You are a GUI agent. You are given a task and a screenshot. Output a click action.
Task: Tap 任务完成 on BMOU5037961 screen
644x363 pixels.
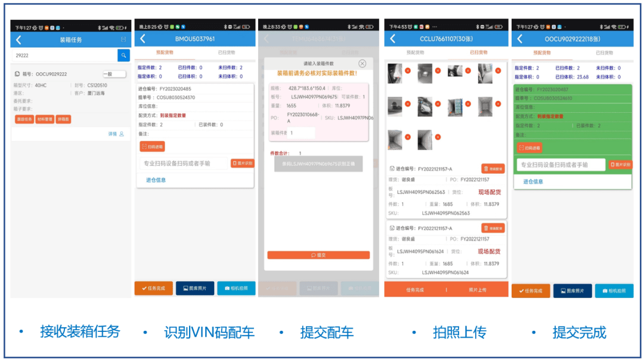[154, 288]
